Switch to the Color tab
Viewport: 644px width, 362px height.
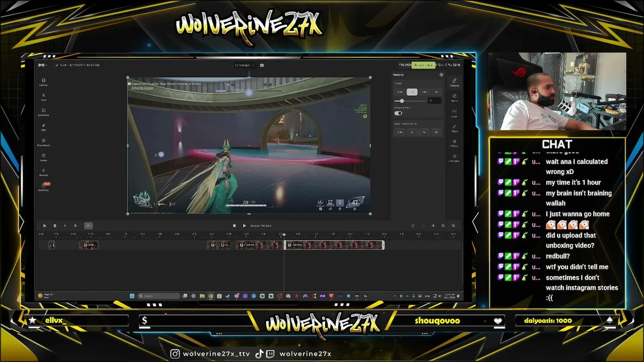coord(454,113)
